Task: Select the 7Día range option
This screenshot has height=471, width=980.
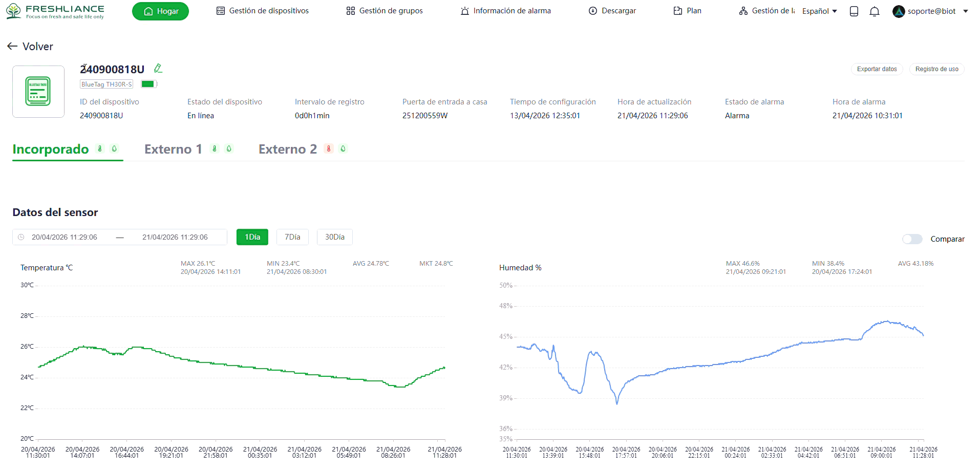Action: (x=292, y=237)
